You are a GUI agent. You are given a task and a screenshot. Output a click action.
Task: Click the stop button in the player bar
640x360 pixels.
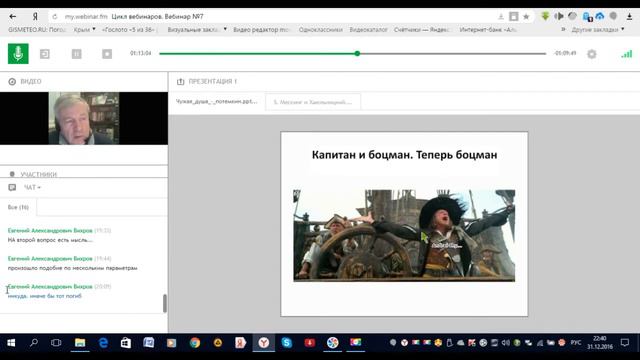pos(107,54)
